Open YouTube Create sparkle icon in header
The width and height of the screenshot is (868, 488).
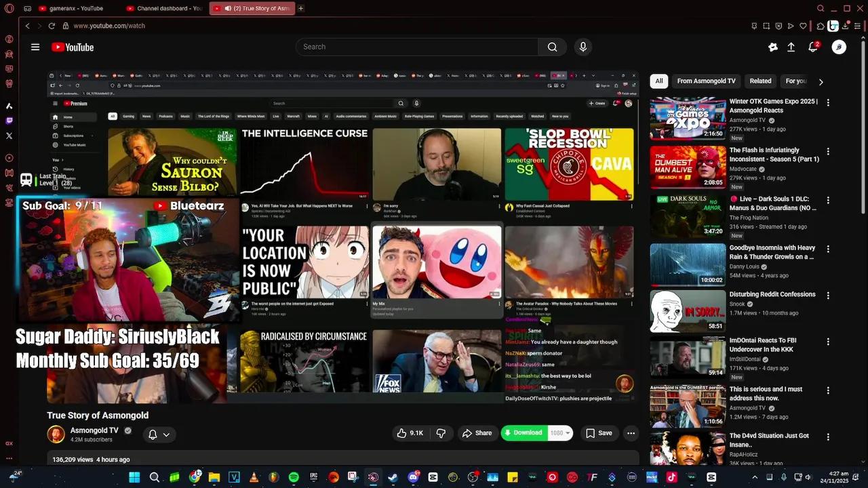[x=773, y=47]
